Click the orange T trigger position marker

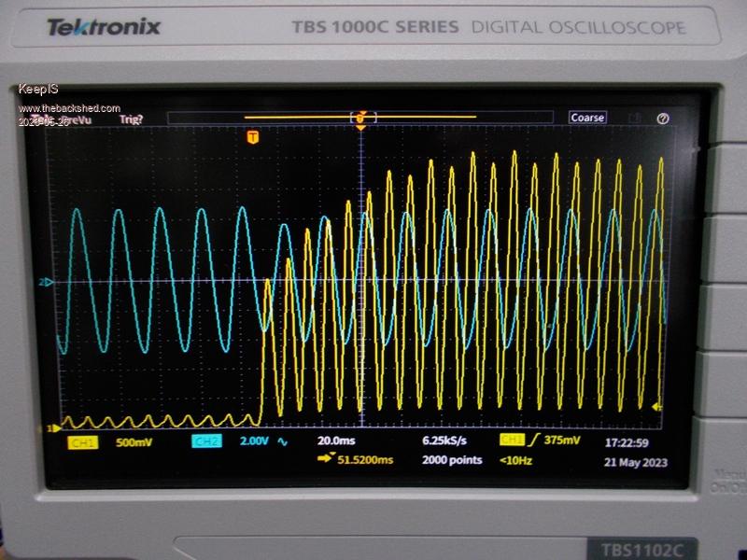tap(252, 137)
